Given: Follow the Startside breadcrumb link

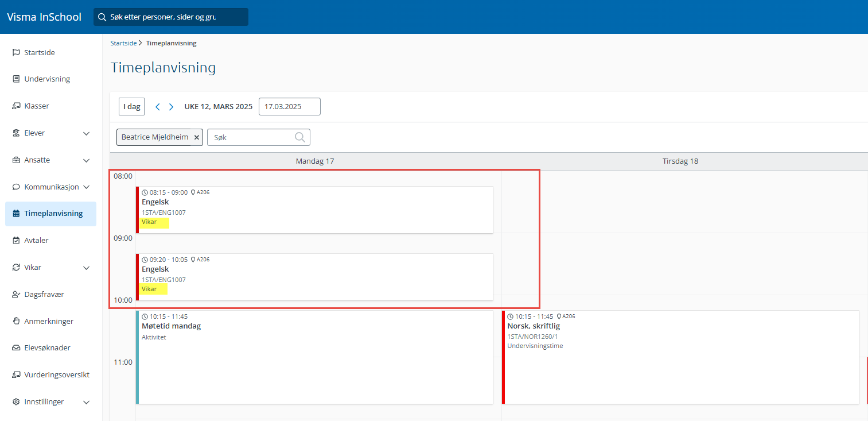Looking at the screenshot, I should click(x=123, y=43).
